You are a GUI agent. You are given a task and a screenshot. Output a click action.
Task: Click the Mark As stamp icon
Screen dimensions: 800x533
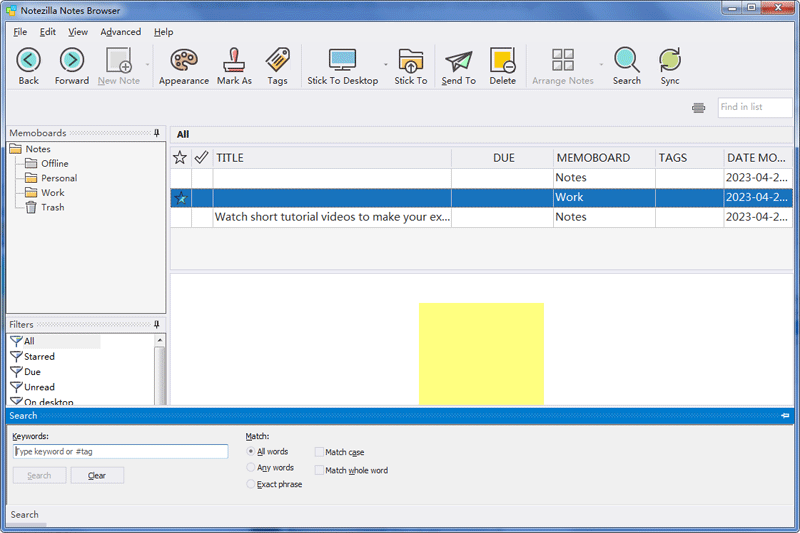coord(234,60)
